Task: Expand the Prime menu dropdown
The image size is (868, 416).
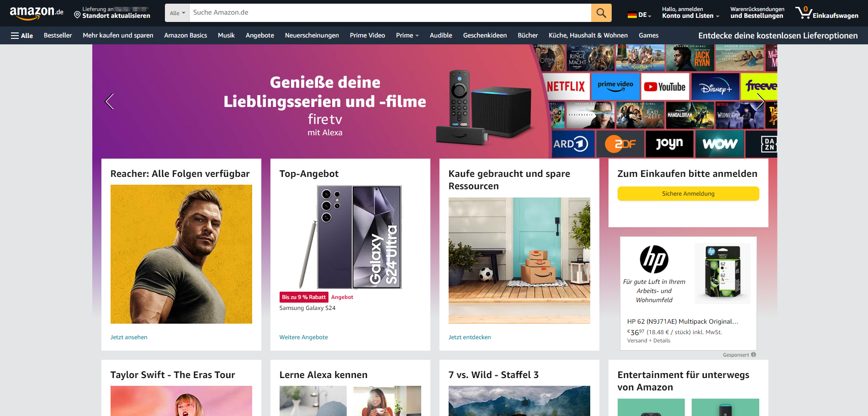Action: point(407,36)
